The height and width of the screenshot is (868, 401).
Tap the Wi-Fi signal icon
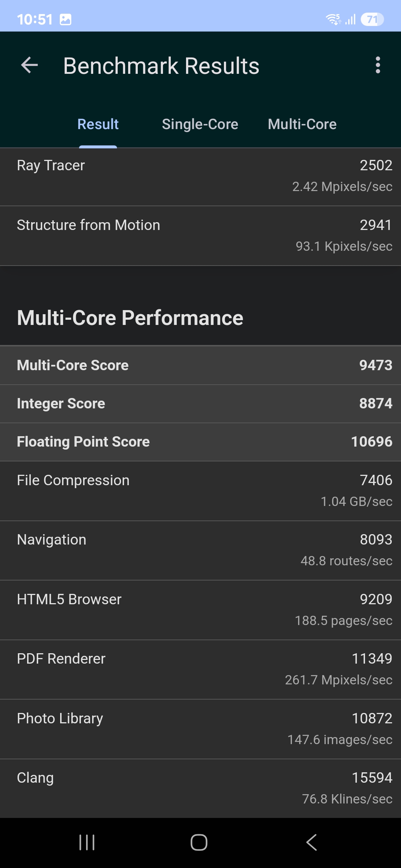333,19
